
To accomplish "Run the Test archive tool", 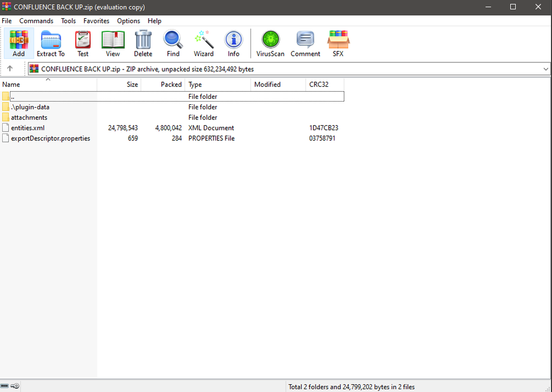I will click(83, 43).
